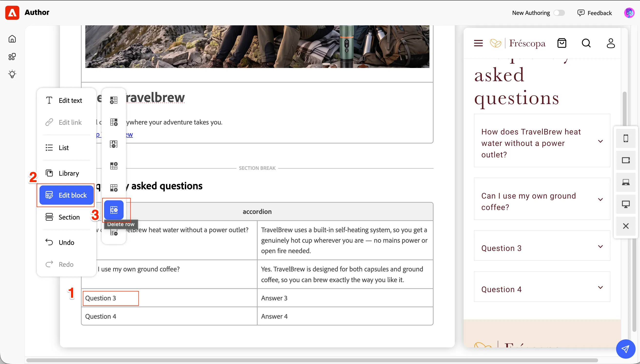
Task: Choose Edit block from the edit menu
Action: [x=67, y=195]
